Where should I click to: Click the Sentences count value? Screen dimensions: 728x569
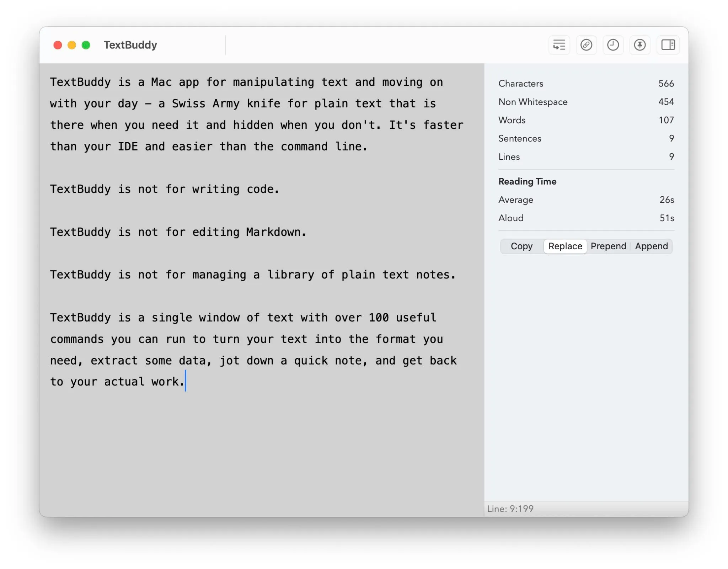[x=671, y=138]
